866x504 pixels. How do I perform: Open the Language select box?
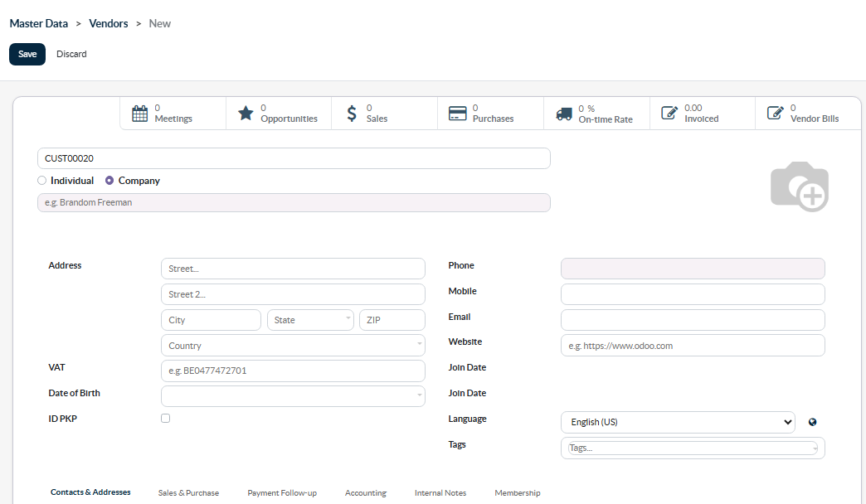[x=678, y=422]
